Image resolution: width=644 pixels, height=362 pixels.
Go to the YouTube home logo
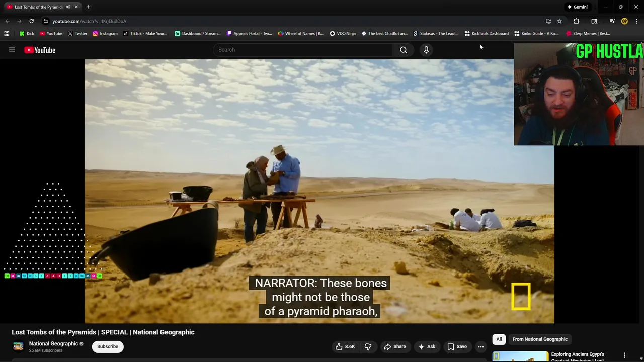point(40,50)
